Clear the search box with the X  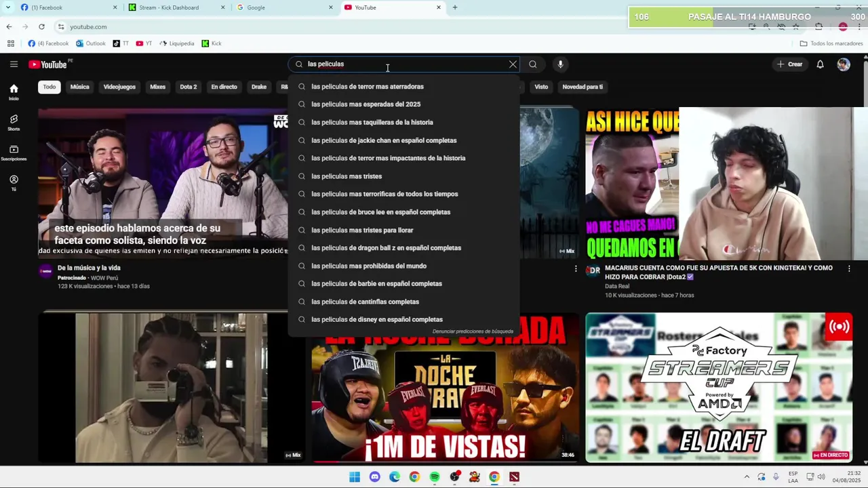coord(513,64)
